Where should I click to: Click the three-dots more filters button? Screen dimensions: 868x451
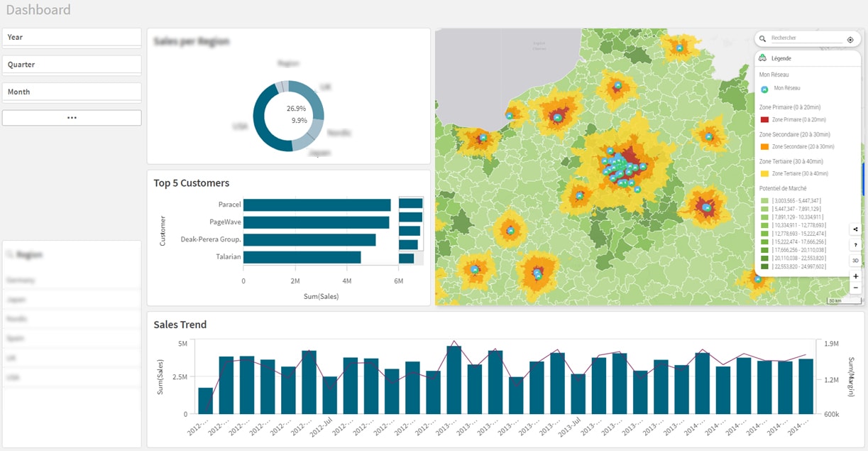[72, 118]
